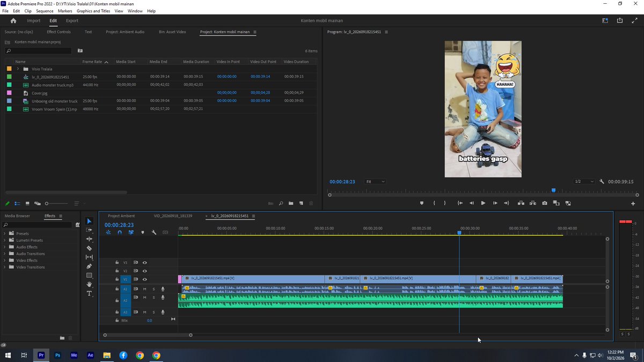Toggle Linked Selection in the timeline

click(131, 232)
